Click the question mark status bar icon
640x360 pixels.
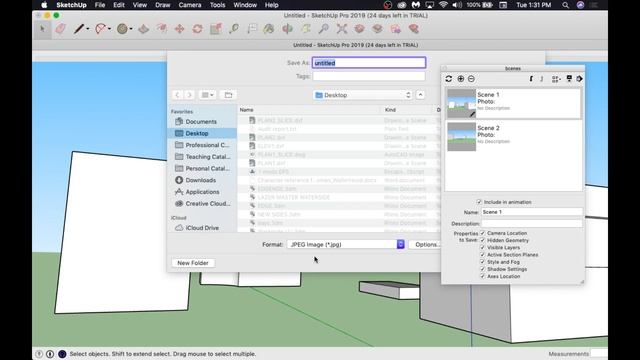[x=39, y=354]
